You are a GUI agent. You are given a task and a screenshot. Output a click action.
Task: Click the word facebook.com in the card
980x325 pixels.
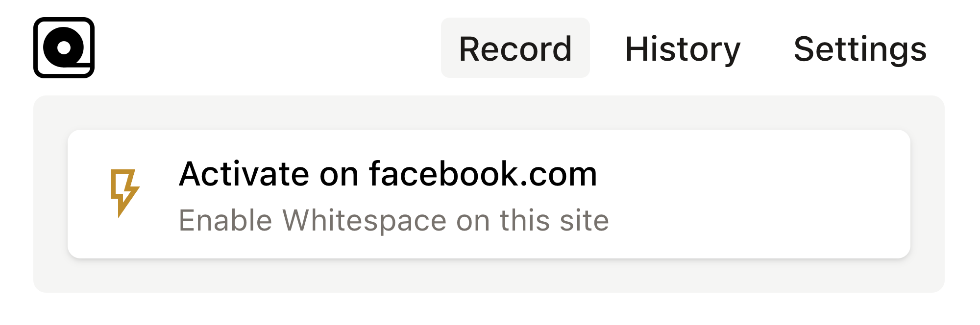click(x=483, y=174)
